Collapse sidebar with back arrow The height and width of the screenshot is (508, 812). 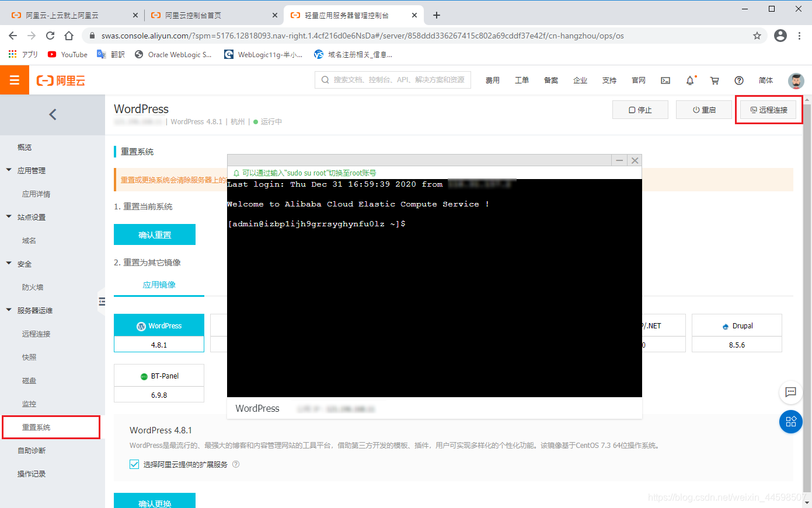(x=53, y=114)
